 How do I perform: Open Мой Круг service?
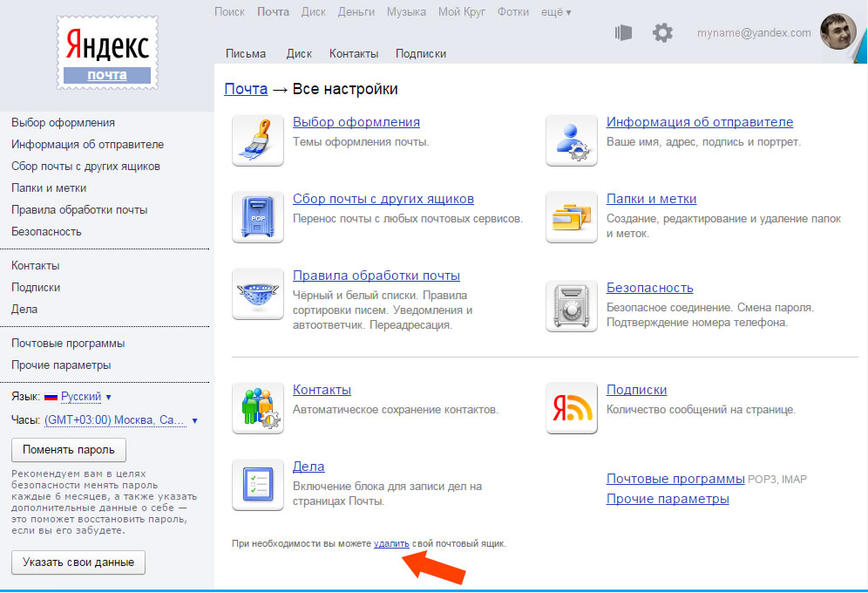pyautogui.click(x=462, y=11)
